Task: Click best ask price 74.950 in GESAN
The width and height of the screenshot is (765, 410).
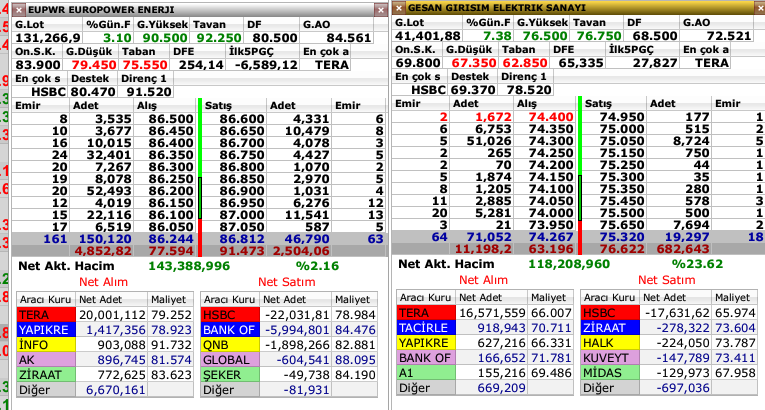Action: (622, 117)
